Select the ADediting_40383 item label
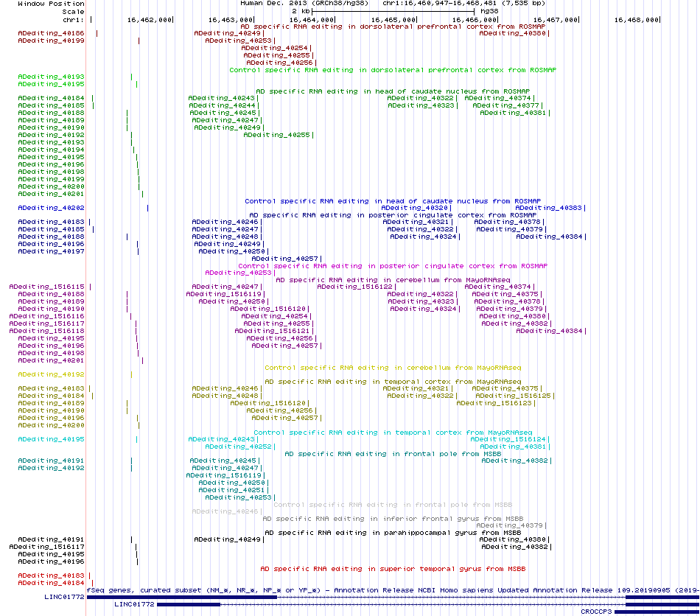The height and width of the screenshot is (616, 700). 548,208
